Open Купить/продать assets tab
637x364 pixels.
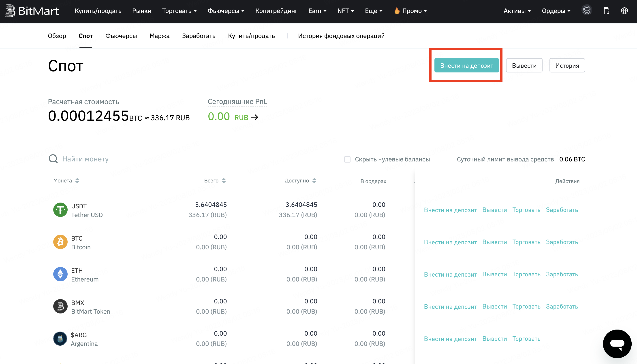(x=251, y=36)
